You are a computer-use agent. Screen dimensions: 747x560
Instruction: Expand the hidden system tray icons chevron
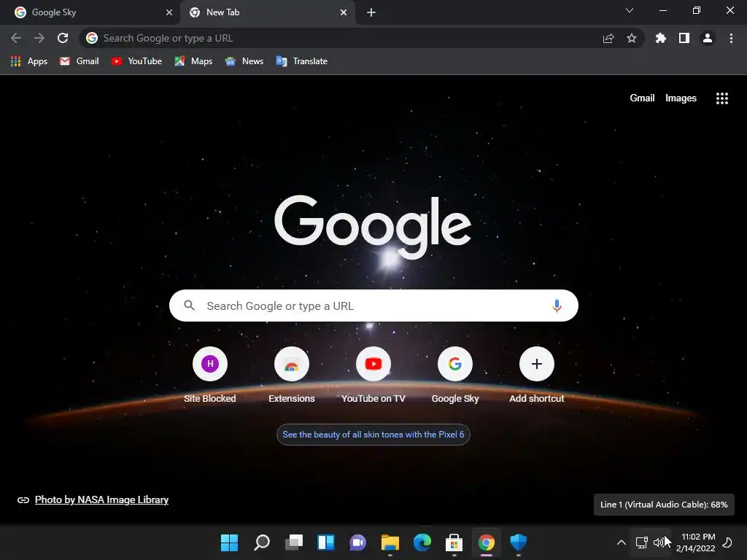tap(622, 542)
